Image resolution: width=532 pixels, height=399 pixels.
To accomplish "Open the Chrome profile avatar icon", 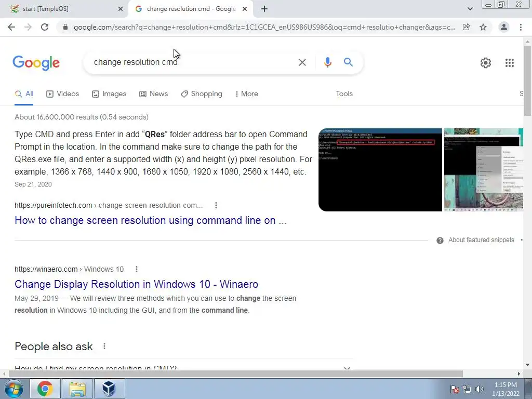I will [504, 27].
